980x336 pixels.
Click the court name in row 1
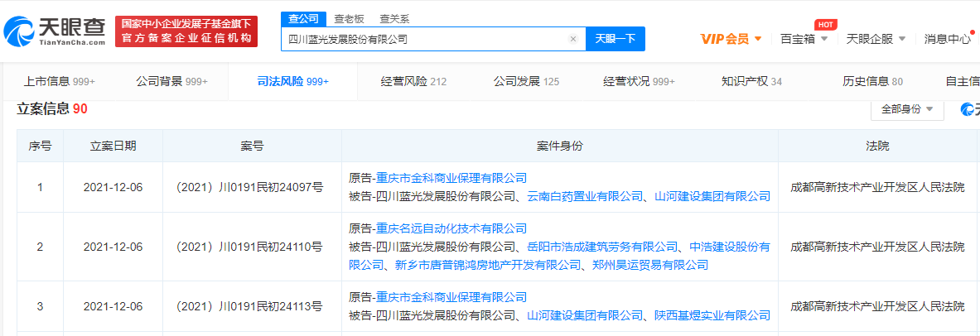click(877, 187)
